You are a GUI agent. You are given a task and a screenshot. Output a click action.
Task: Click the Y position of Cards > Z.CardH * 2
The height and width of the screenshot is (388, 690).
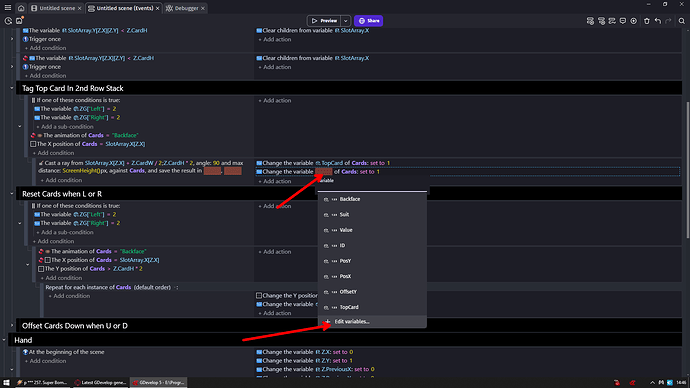(90, 269)
